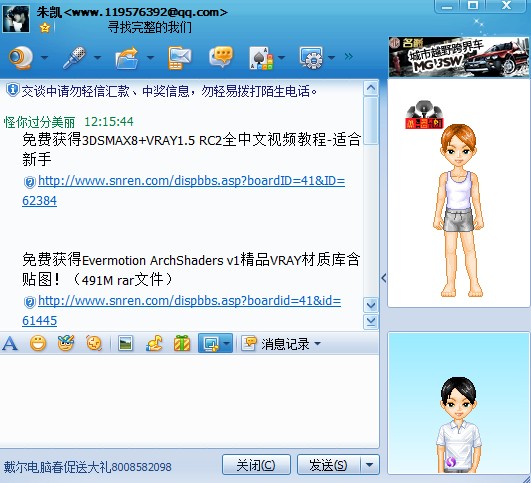Click the security info shield icon

[13, 90]
